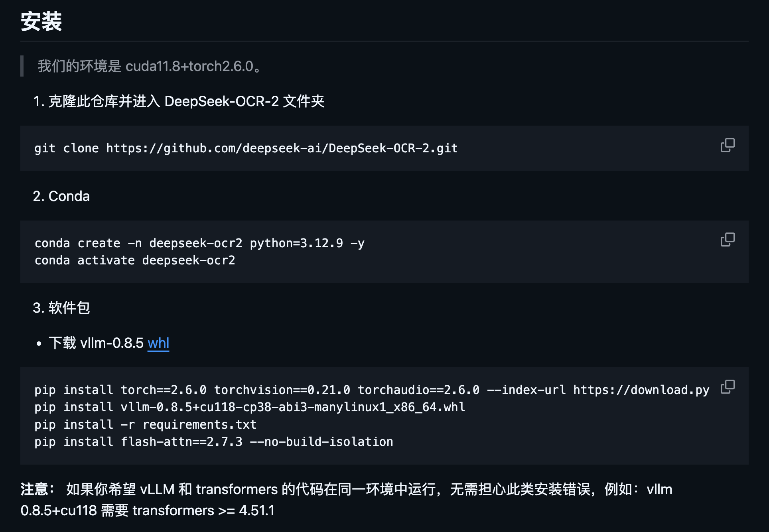Copy the conda environment setup commands
This screenshot has width=769, height=532.
click(x=727, y=238)
